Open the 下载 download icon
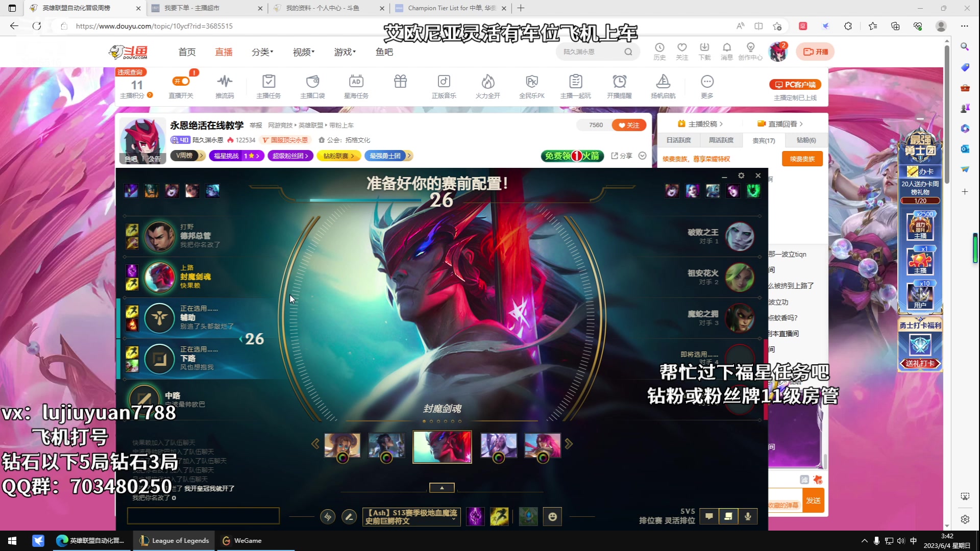This screenshot has width=980, height=551. pos(704,52)
